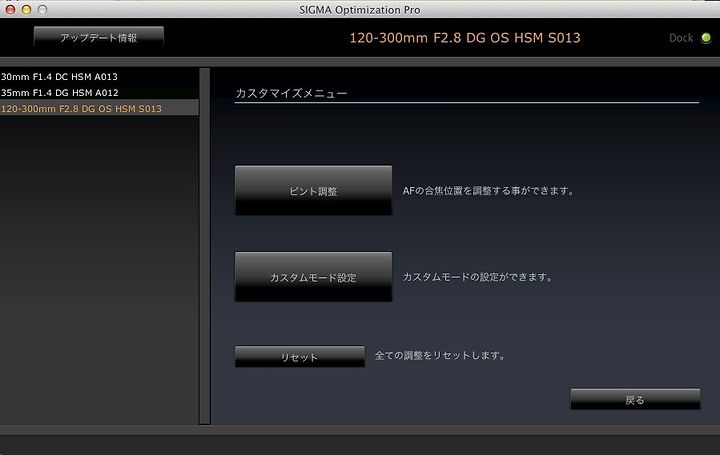The height and width of the screenshot is (455, 720).
Task: Click the Dock label text
Action: [681, 38]
